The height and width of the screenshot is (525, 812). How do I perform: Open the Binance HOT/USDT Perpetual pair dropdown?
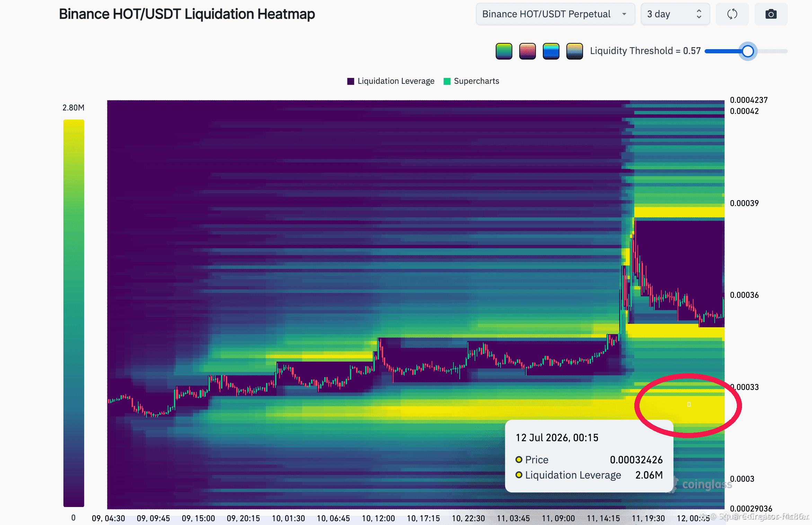pos(555,14)
